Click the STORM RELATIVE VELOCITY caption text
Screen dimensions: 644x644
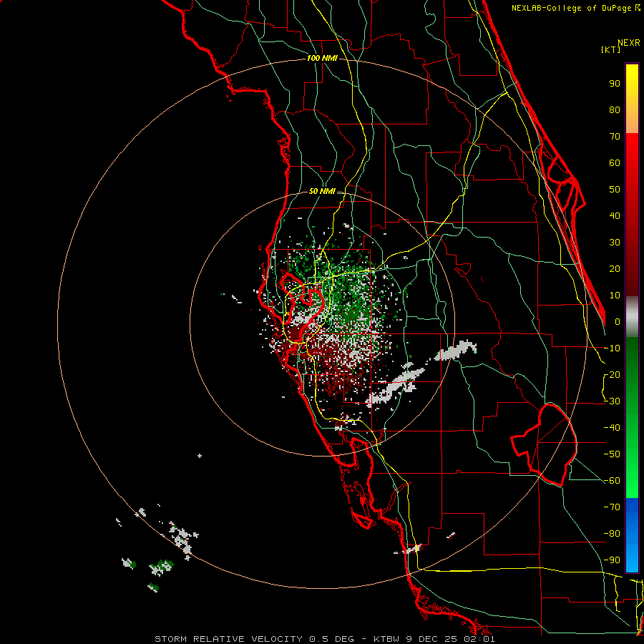[230, 639]
